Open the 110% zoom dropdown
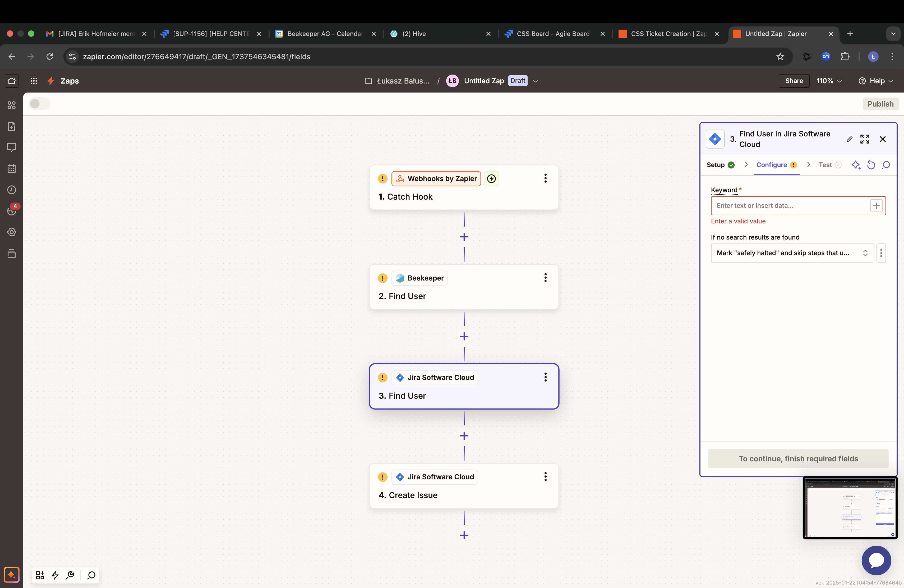 point(829,81)
